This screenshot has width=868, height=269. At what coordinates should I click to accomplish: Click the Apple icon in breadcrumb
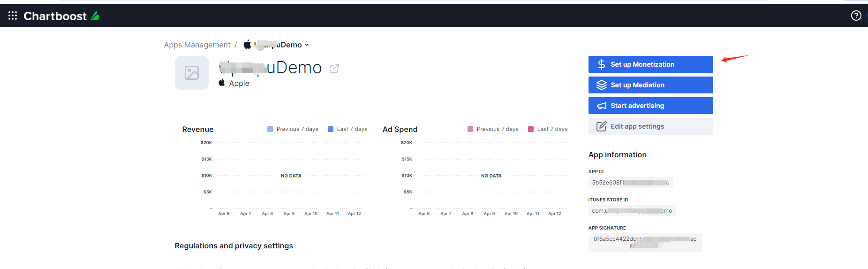pyautogui.click(x=247, y=45)
